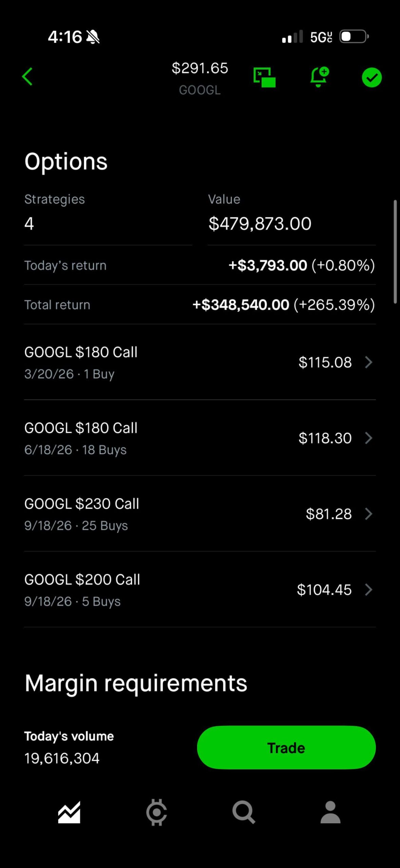Tap the green back arrow
Viewport: 400px width, 868px height.
(x=27, y=77)
